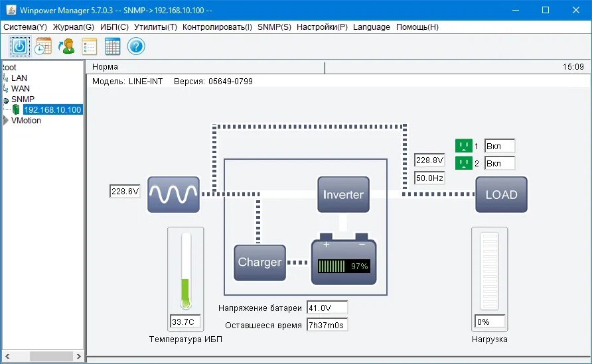Click the Java app icon in title bar

pyautogui.click(x=11, y=10)
